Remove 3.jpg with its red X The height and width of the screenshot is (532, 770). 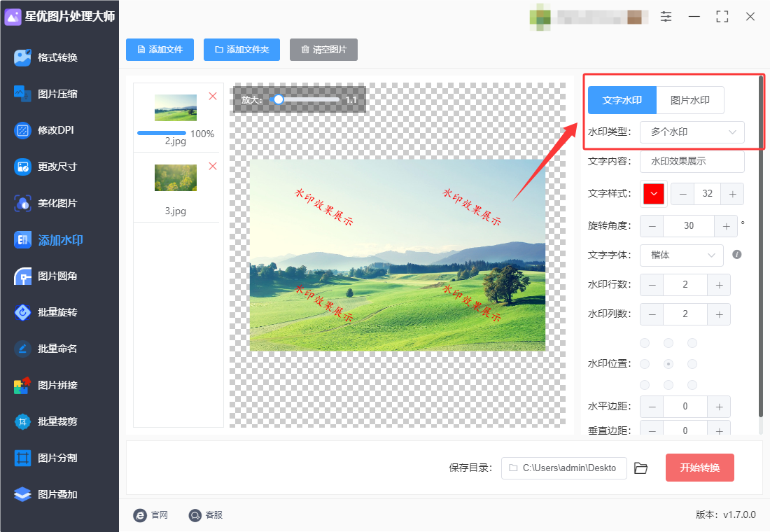213,166
